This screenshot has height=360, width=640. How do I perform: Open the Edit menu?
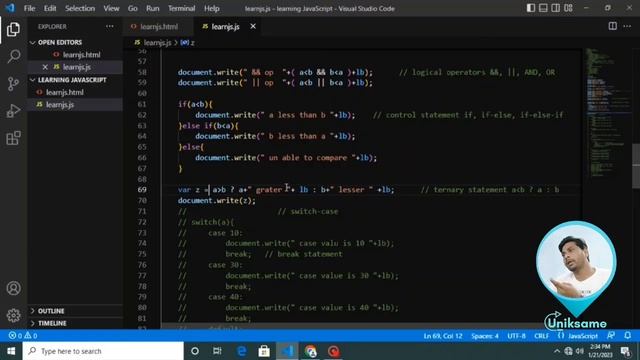[x=50, y=8]
